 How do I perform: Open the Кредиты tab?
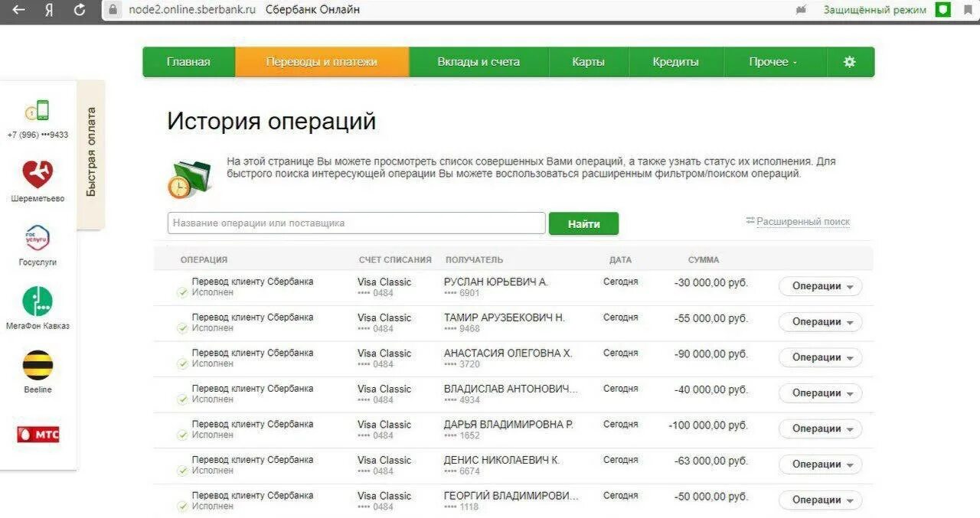pos(675,62)
